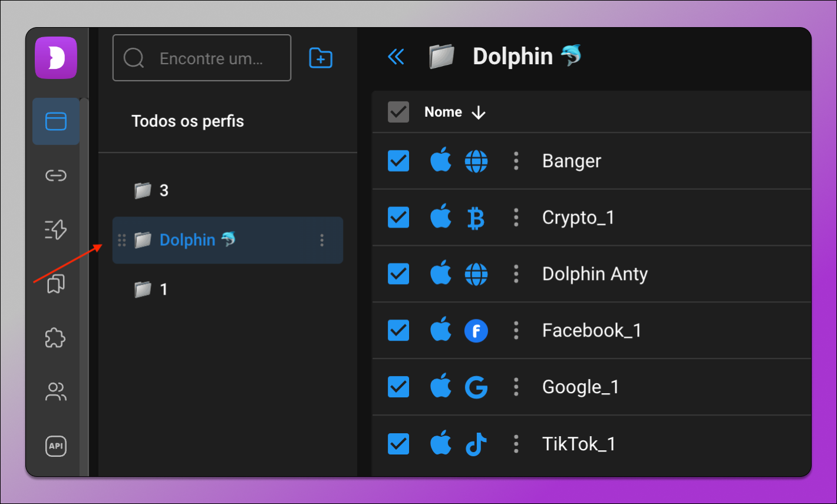Screen dimensions: 837x504
Task: Click the Apple OS icon in Facebook_1 row
Action: 441,330
